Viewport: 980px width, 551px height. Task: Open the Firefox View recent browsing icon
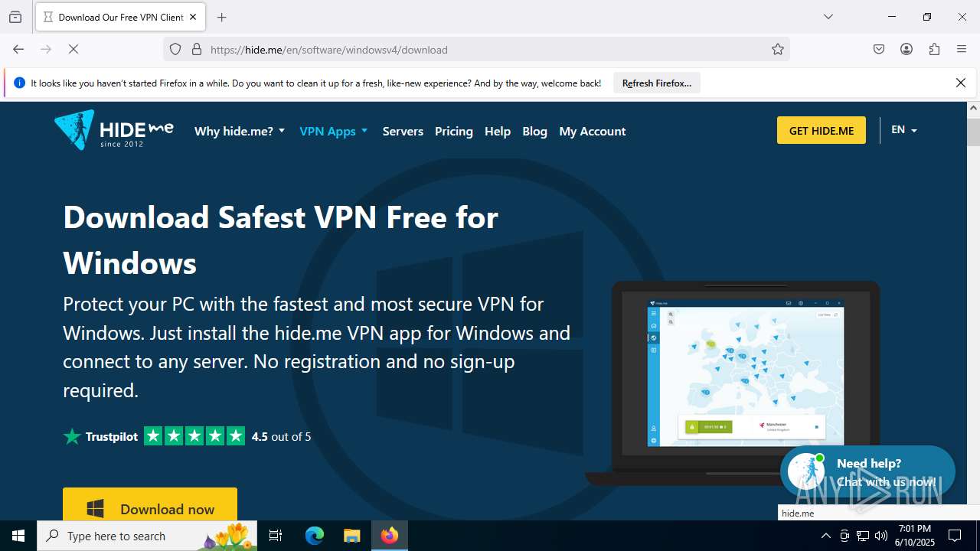point(15,17)
